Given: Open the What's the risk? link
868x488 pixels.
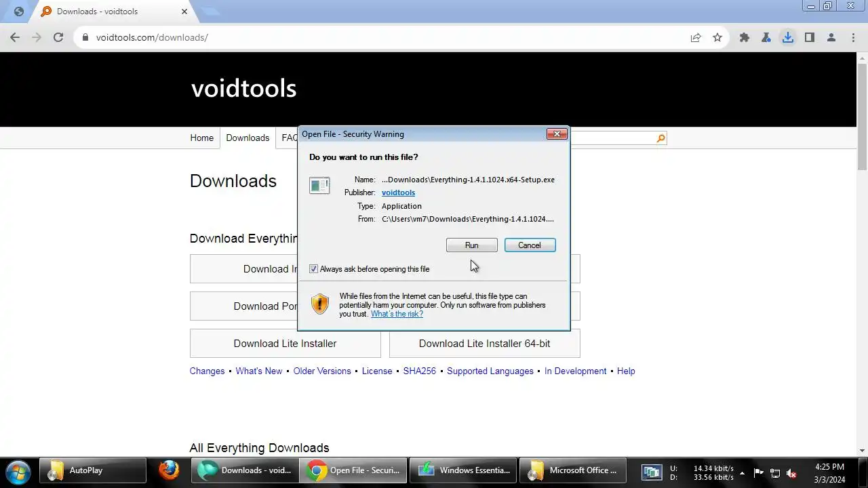Looking at the screenshot, I should click(397, 314).
